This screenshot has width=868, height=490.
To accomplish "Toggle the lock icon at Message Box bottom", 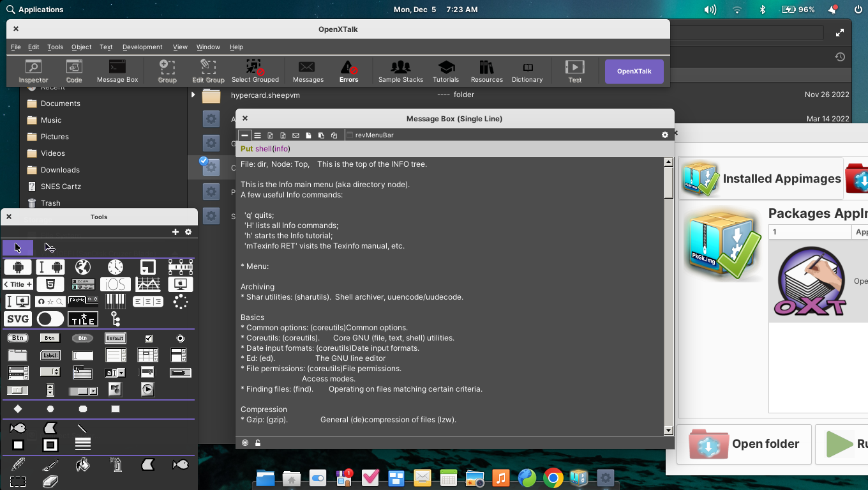I will (x=258, y=443).
